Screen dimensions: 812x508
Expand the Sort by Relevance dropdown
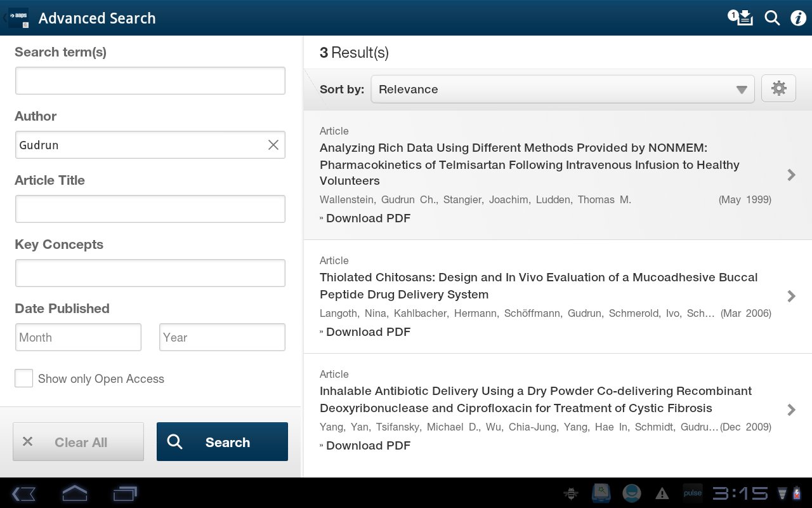tap(562, 89)
